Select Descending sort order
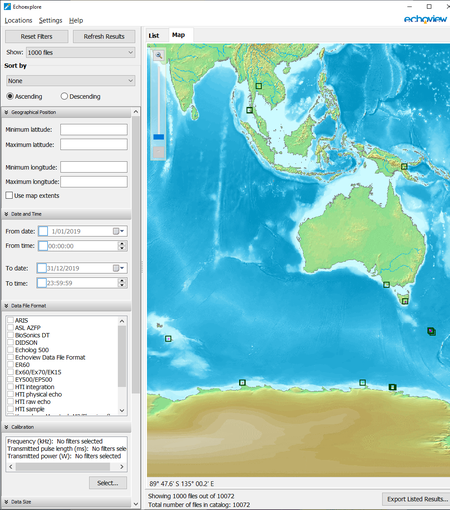 [64, 96]
